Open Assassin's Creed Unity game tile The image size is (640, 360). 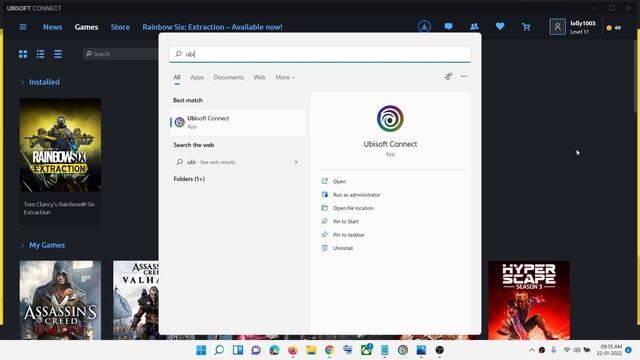(x=60, y=300)
